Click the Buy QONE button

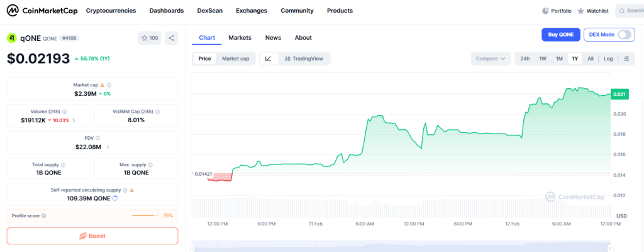click(x=560, y=35)
